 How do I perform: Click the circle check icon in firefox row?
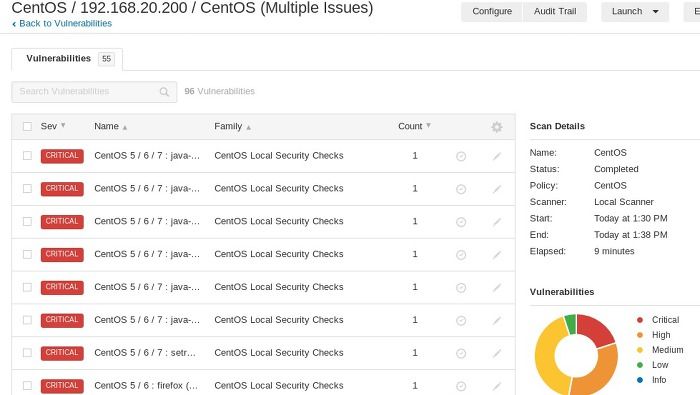click(x=461, y=386)
